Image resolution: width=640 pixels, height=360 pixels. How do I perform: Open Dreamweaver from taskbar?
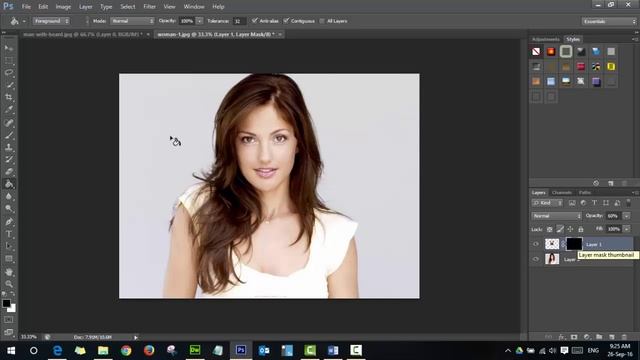(x=195, y=350)
